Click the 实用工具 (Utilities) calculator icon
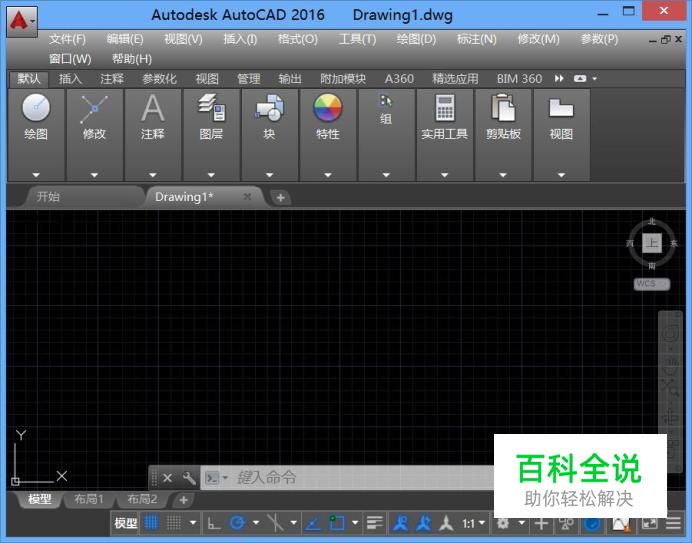Image resolution: width=692 pixels, height=543 pixels. click(x=444, y=109)
